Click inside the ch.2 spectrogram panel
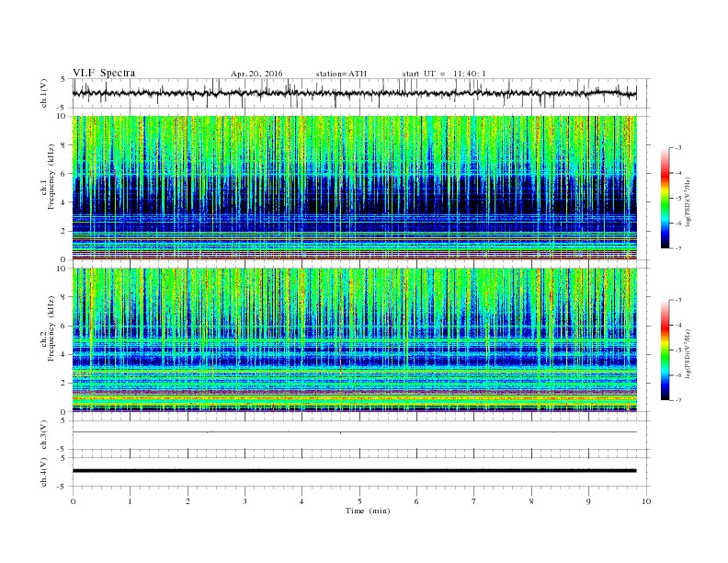 (355, 340)
